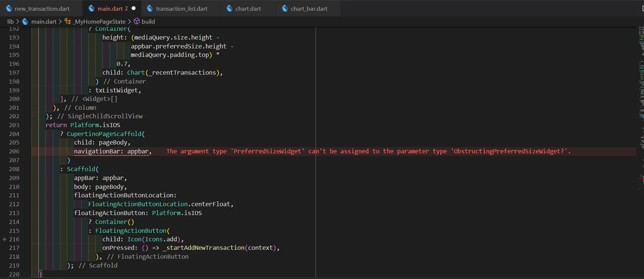Click 'appBar: appbar,' on line 209

100,178
